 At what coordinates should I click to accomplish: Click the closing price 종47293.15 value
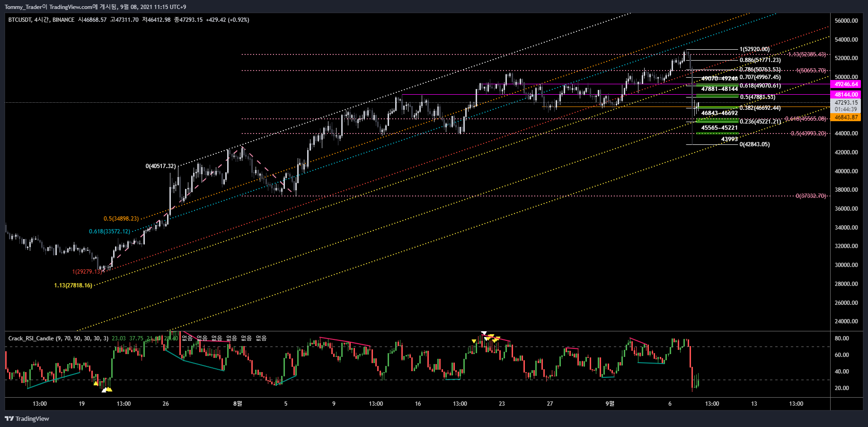[188, 20]
